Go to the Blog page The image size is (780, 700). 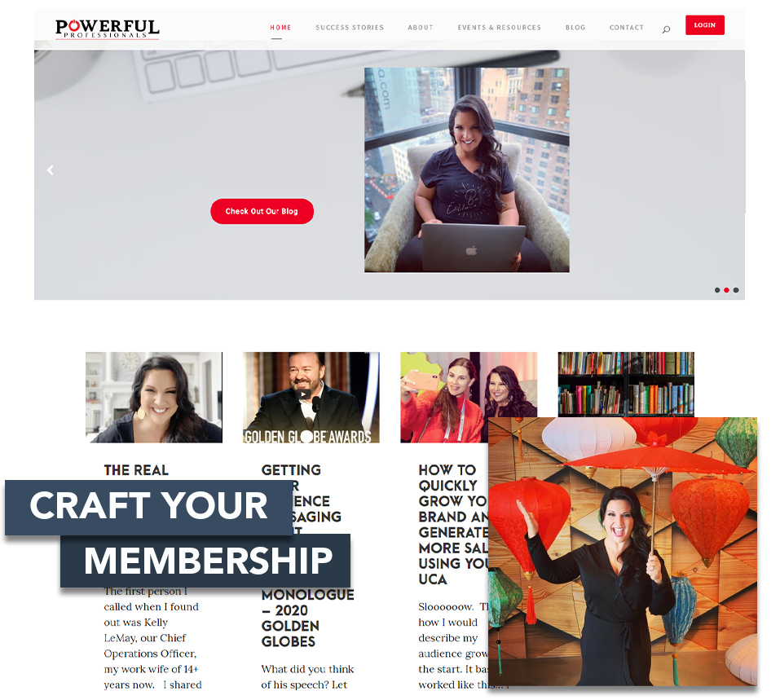(x=575, y=28)
